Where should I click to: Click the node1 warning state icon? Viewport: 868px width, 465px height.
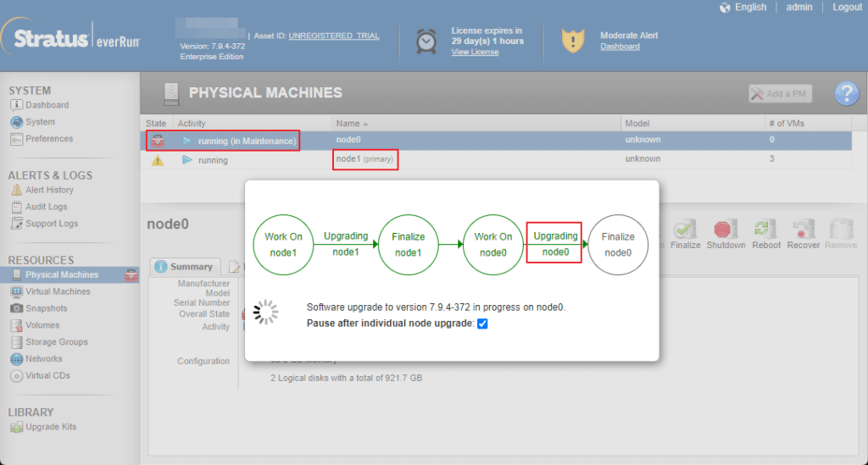click(x=158, y=160)
